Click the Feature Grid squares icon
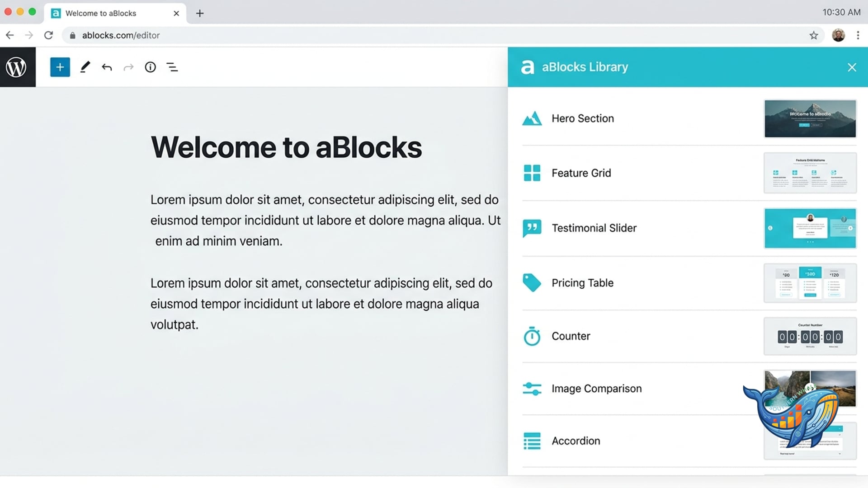 [x=532, y=173]
